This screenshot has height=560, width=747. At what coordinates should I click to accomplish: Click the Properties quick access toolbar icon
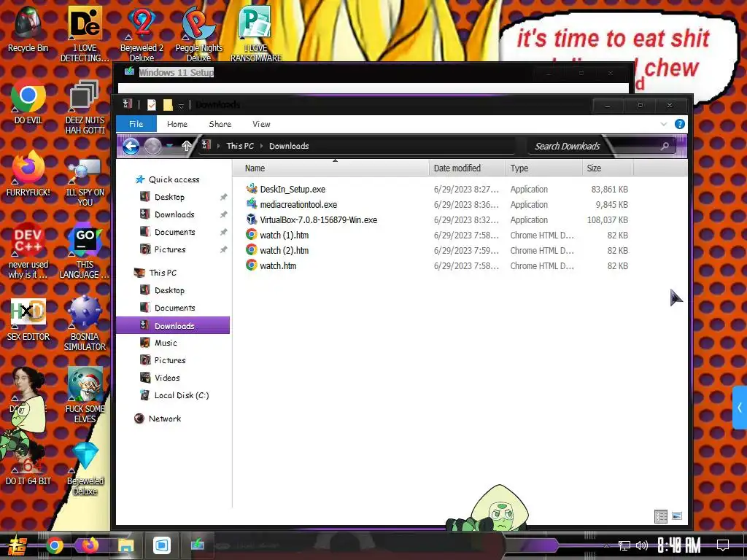[x=152, y=105]
